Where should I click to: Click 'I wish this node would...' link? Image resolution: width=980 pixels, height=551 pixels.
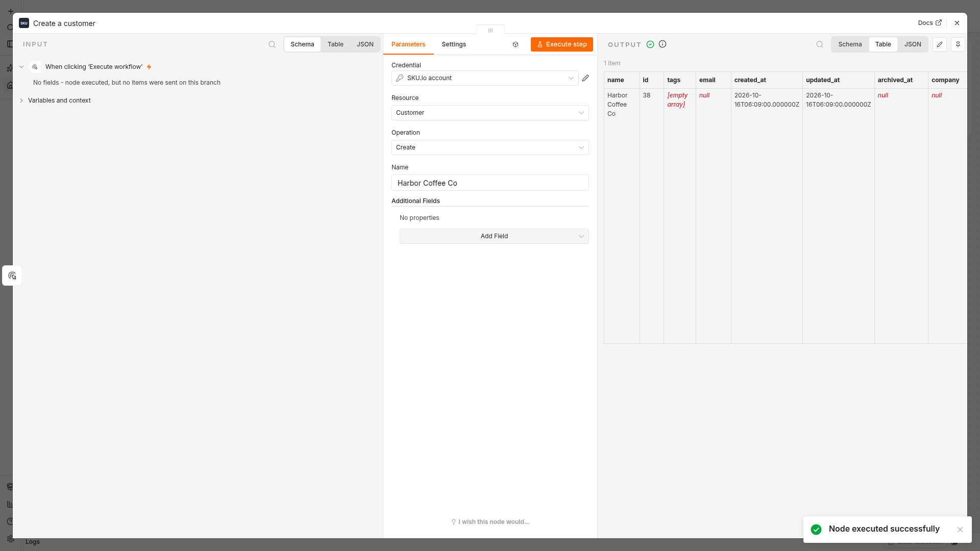pos(491,522)
